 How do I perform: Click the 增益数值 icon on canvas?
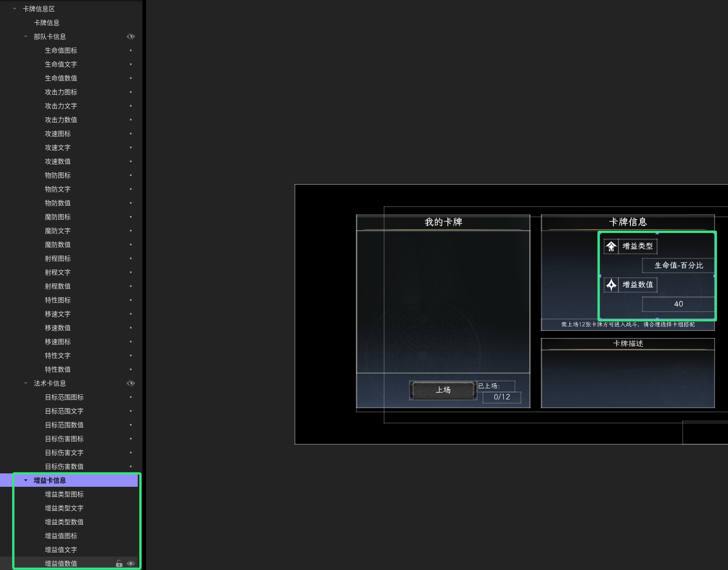[611, 285]
